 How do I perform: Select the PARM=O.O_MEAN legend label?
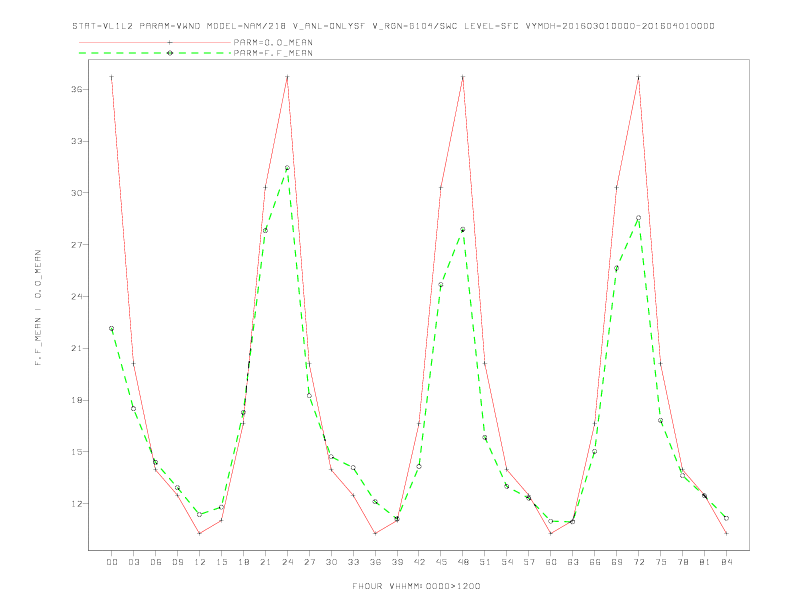(273, 42)
